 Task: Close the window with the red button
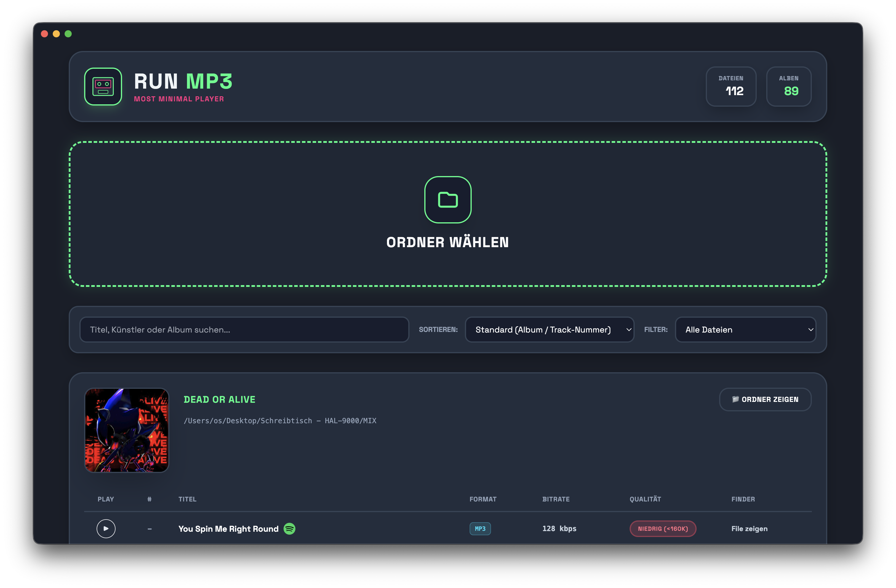coord(44,34)
